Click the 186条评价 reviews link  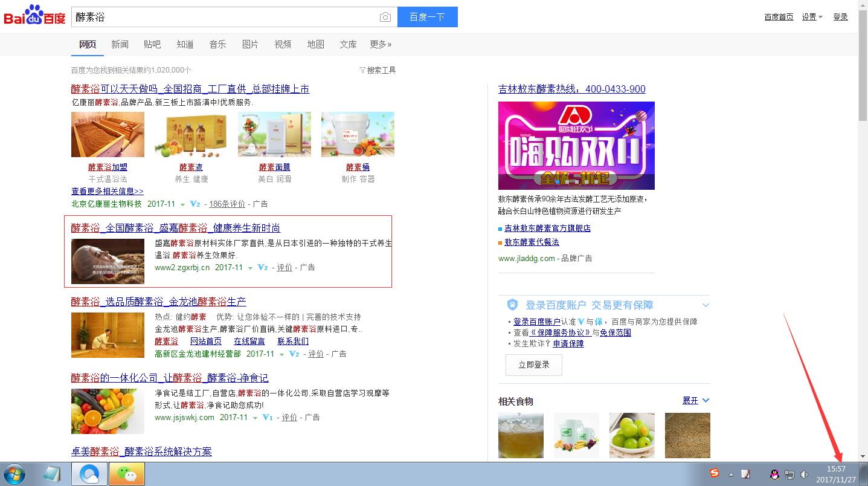coord(227,204)
